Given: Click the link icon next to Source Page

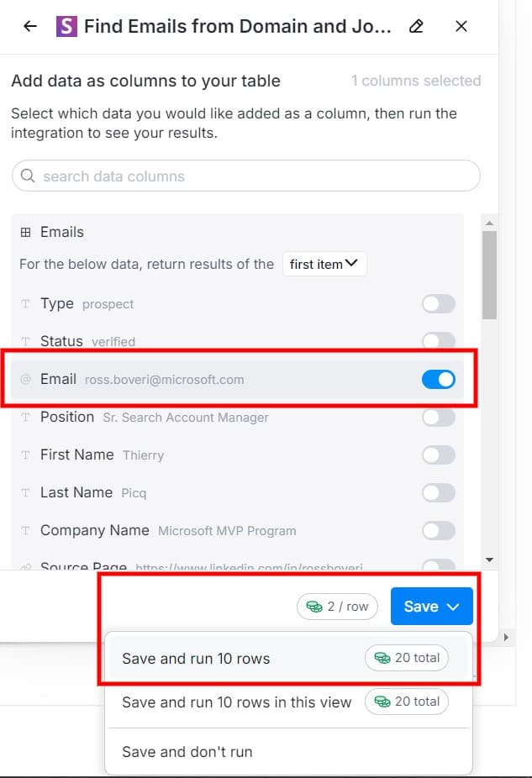Looking at the screenshot, I should (x=24, y=566).
